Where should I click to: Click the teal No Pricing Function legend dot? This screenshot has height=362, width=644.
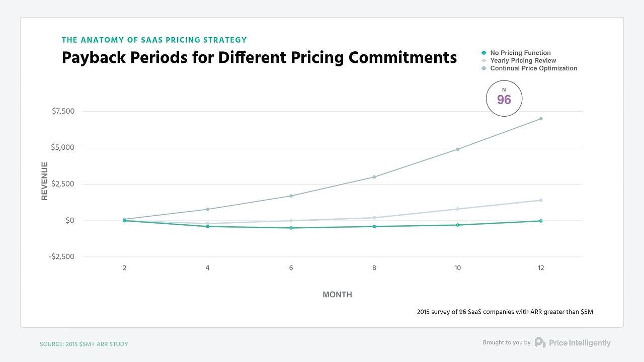pos(484,53)
